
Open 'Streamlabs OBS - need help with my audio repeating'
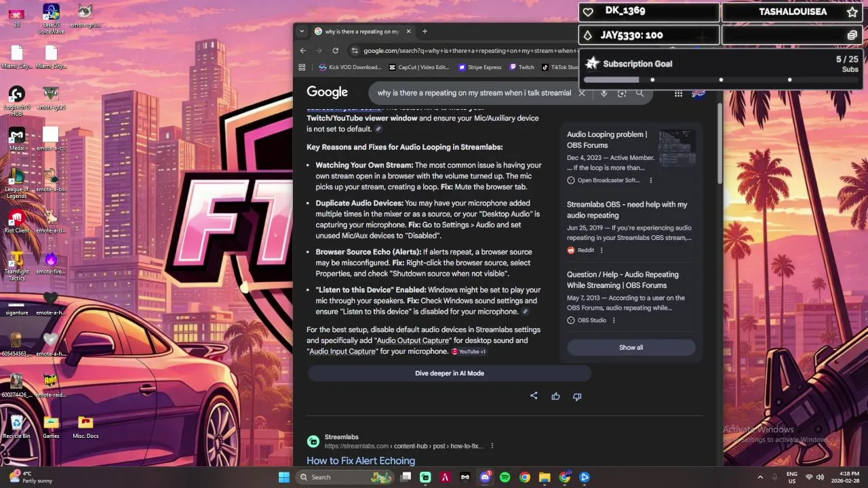pyautogui.click(x=627, y=209)
